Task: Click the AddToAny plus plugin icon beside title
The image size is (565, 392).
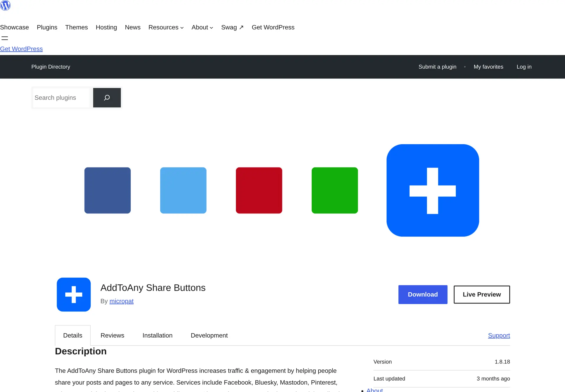Action: click(x=74, y=294)
